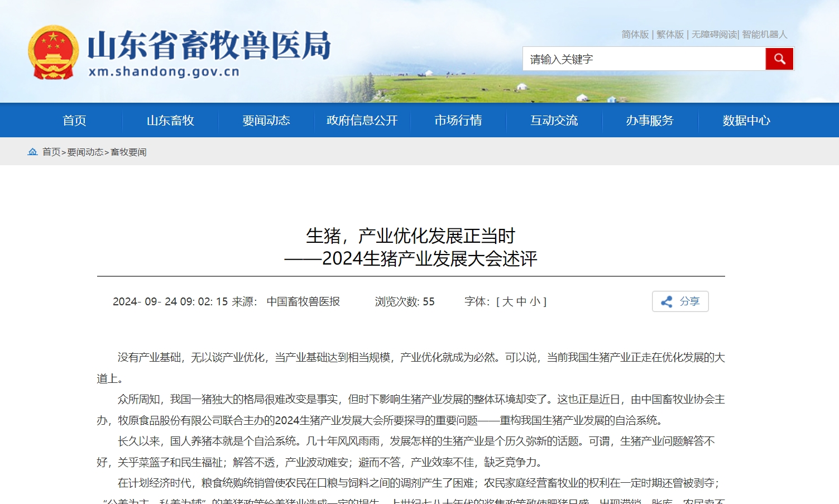Image resolution: width=839 pixels, height=504 pixels.
Task: Switch to 简体版 language link
Action: [635, 35]
